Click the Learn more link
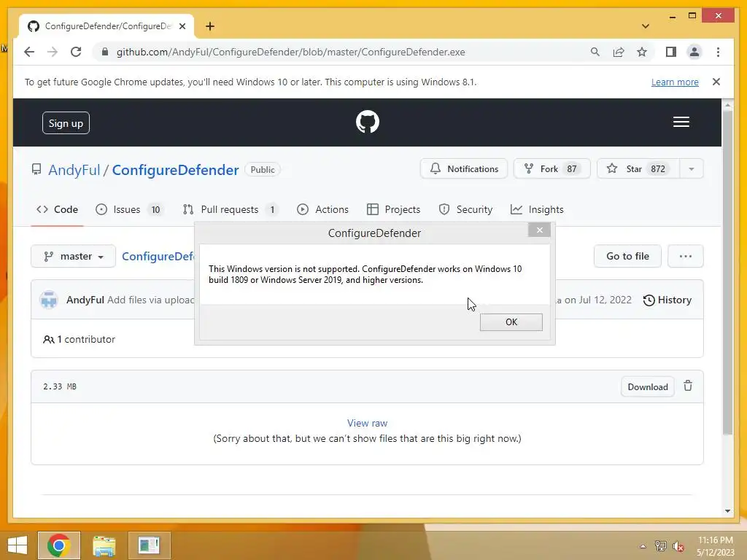This screenshot has height=560, width=747. coord(675,82)
